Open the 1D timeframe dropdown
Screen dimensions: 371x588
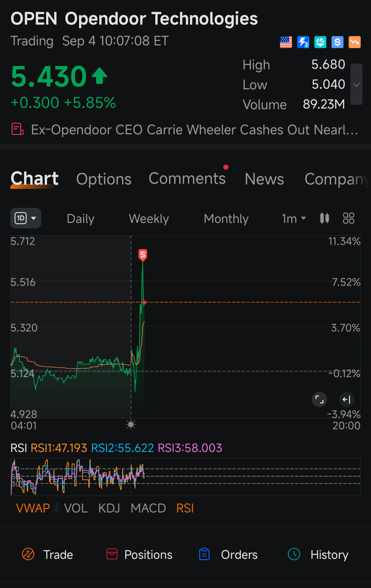tap(26, 218)
